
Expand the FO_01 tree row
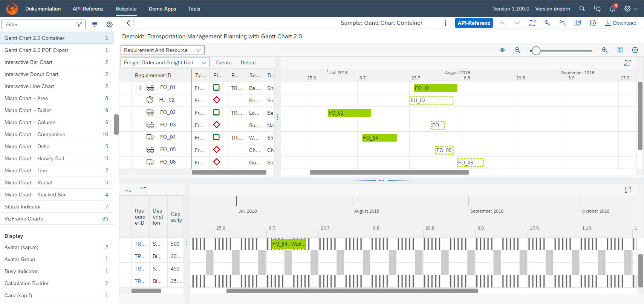click(x=141, y=88)
